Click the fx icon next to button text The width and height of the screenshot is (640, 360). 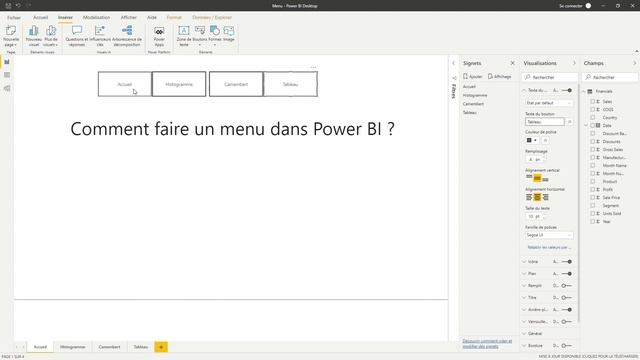[569, 122]
